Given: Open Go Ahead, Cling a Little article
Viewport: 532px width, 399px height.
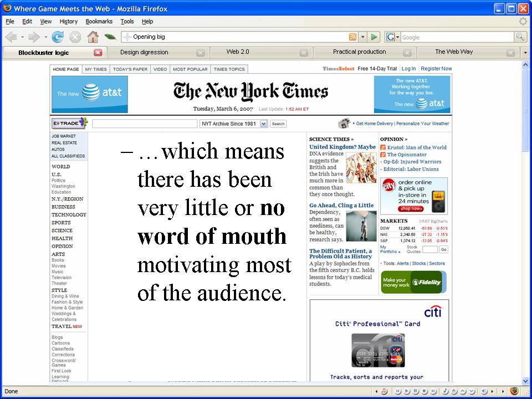Looking at the screenshot, I should coord(341,205).
